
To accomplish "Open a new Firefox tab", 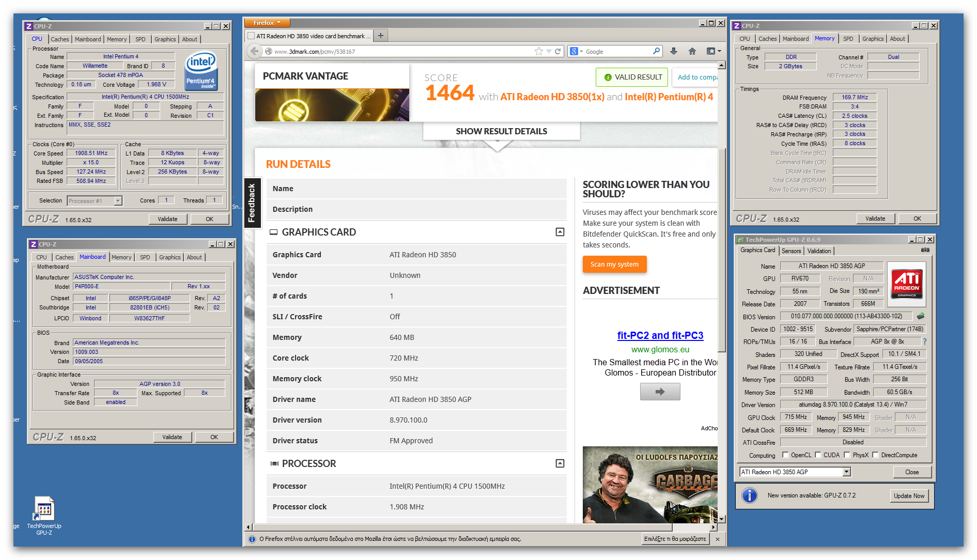I will pos(381,36).
